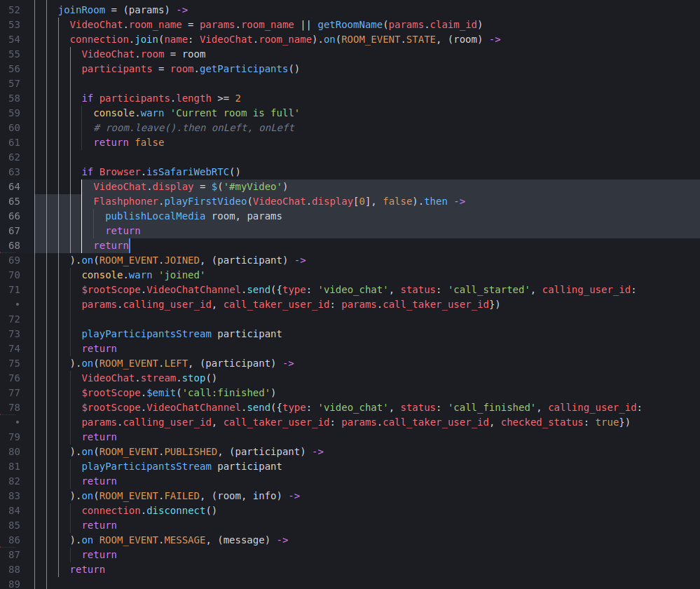Image resolution: width=700 pixels, height=589 pixels.
Task: Click the connection.disconnect() call
Action: pyautogui.click(x=149, y=510)
